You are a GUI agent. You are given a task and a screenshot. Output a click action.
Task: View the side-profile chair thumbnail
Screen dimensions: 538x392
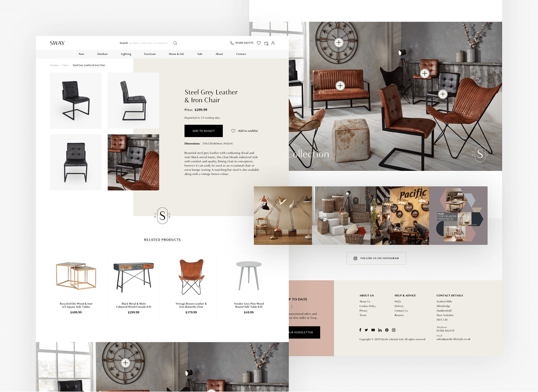coord(133,101)
